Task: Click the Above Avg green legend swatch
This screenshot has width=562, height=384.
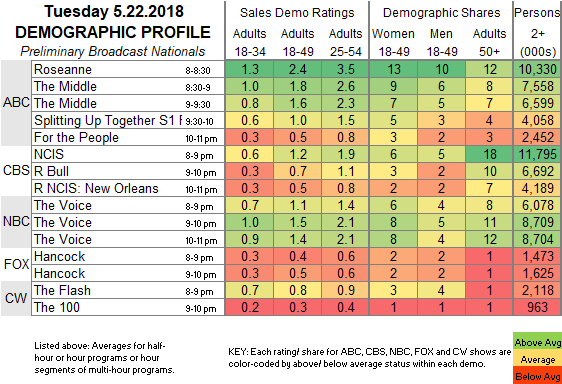Action: tap(537, 342)
